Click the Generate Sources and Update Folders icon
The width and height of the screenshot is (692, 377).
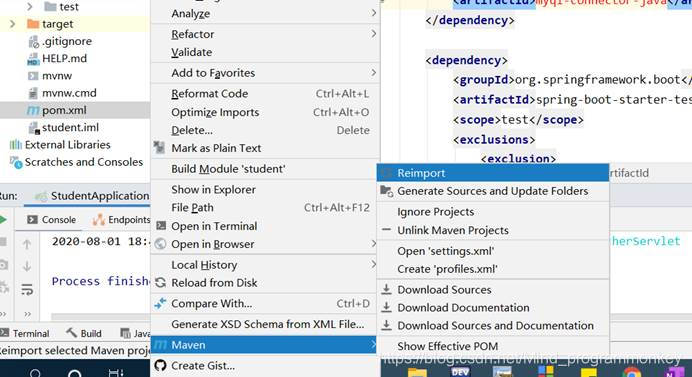pyautogui.click(x=387, y=191)
